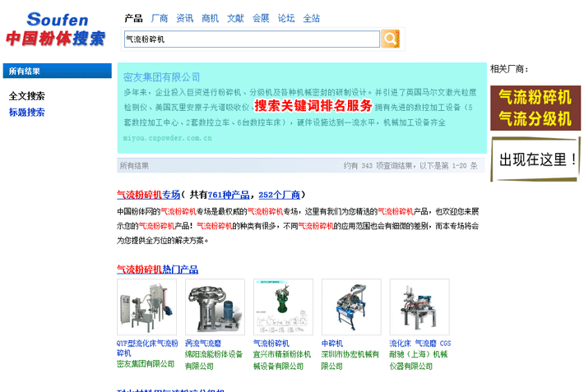Viewport: 584px width, 392px height.
Task: Open the 中碎机 product thumbnail
Action: point(351,307)
